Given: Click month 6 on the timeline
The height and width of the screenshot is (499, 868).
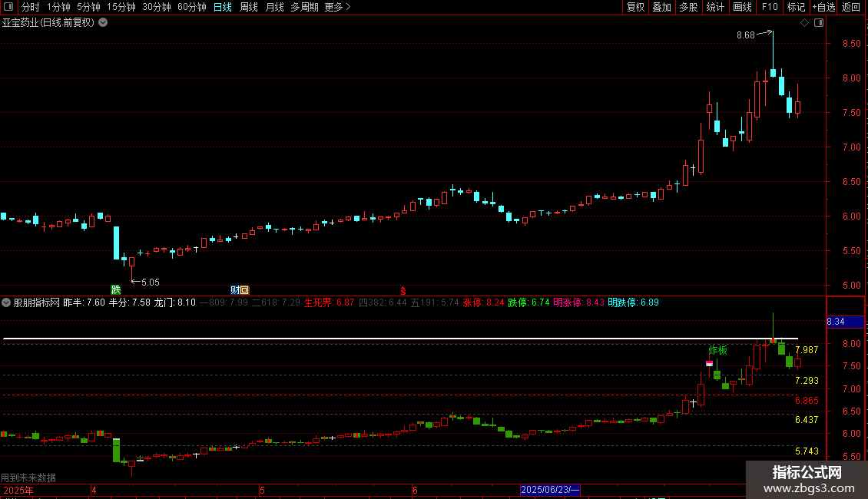Looking at the screenshot, I should pos(415,490).
